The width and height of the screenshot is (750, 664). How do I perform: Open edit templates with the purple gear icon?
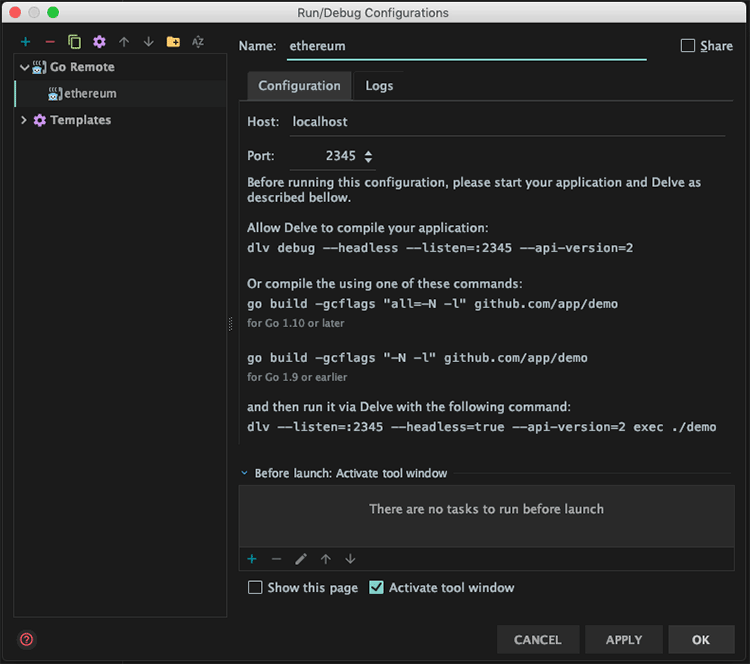click(99, 42)
